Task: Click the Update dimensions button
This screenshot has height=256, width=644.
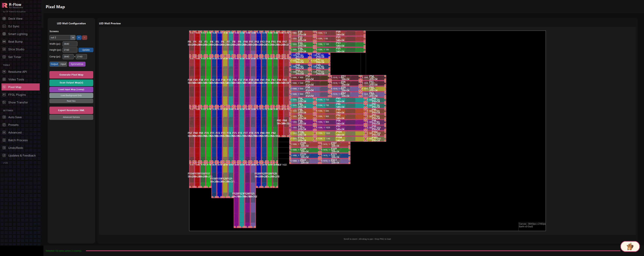Action: tap(86, 50)
